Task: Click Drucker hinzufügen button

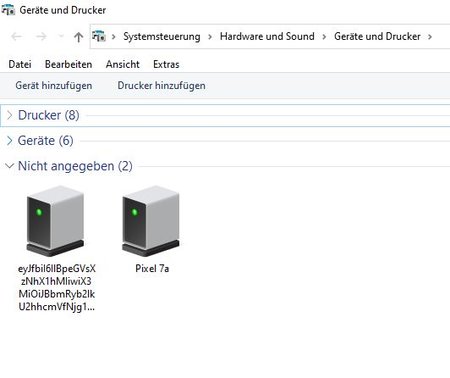Action: pyautogui.click(x=161, y=86)
